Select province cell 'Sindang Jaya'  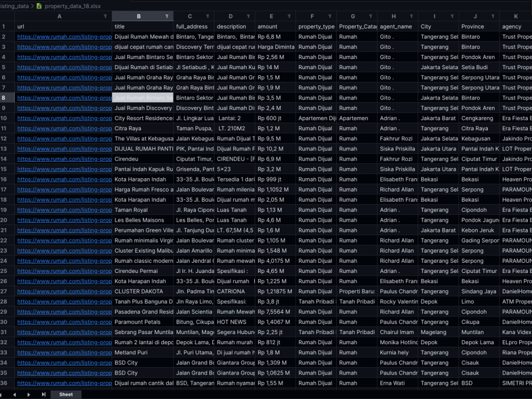[x=479, y=291]
